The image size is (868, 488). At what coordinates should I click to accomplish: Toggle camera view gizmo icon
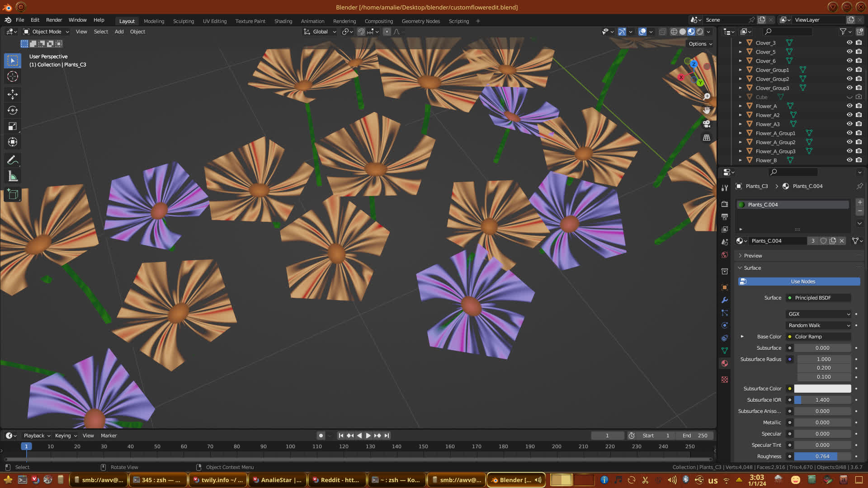click(707, 124)
